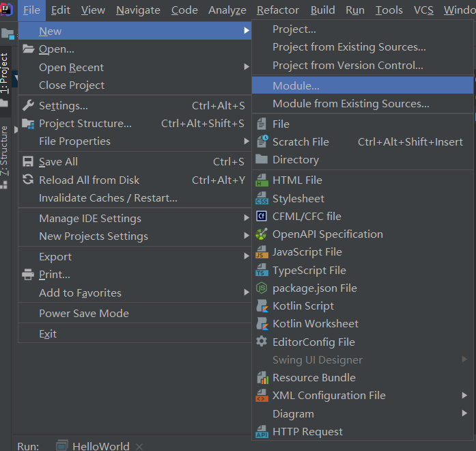Click the IntelliJ IDEA logo icon
The height and width of the screenshot is (451, 476).
(6, 10)
